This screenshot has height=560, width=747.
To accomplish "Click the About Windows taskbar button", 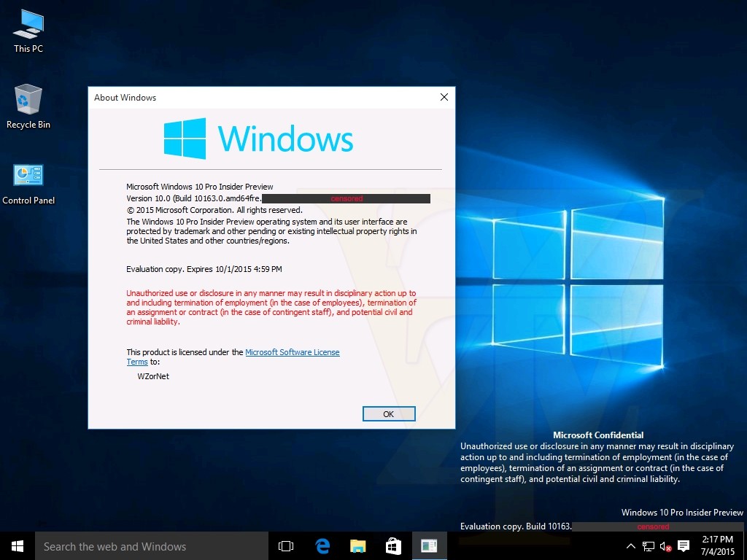I will tap(429, 546).
